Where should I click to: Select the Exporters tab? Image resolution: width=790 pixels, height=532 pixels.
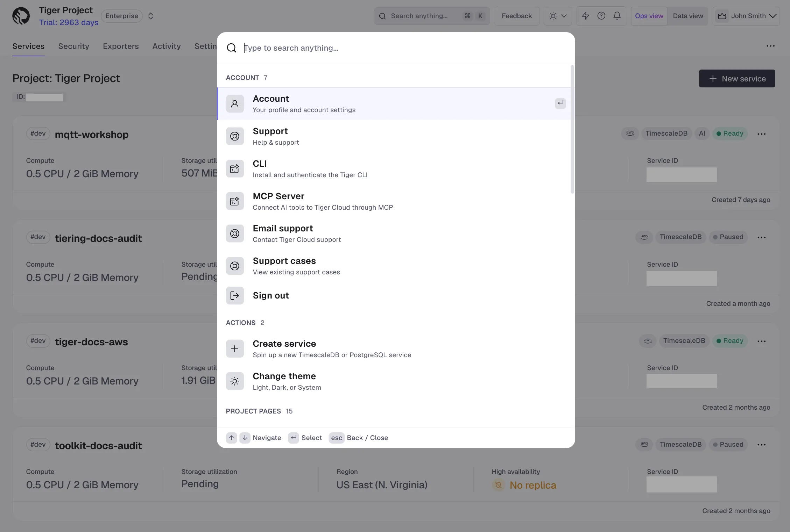tap(121, 46)
